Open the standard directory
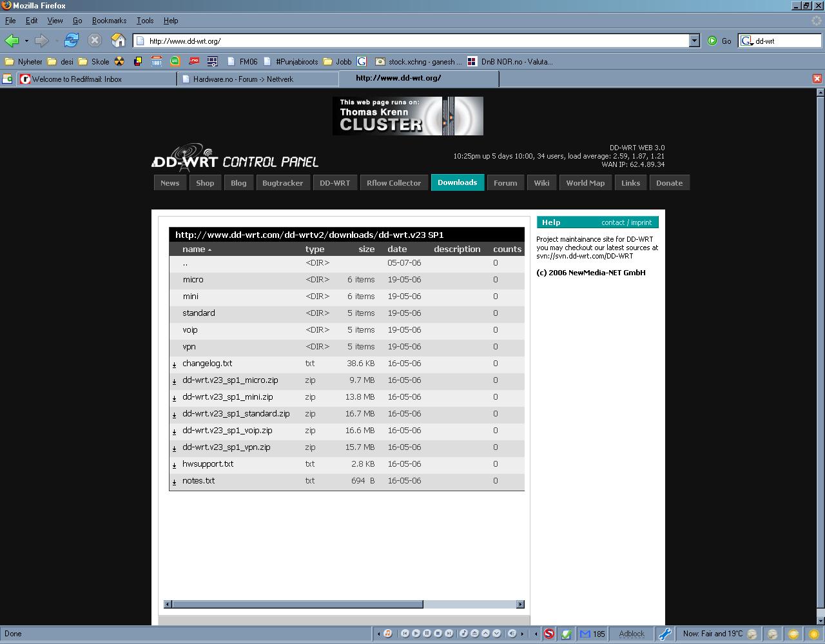825x644 pixels. tap(199, 313)
